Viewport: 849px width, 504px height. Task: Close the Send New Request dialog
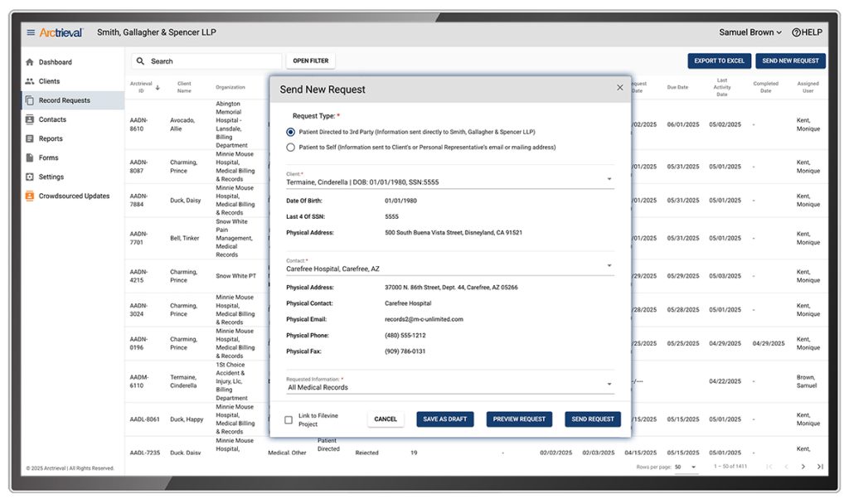coord(619,88)
